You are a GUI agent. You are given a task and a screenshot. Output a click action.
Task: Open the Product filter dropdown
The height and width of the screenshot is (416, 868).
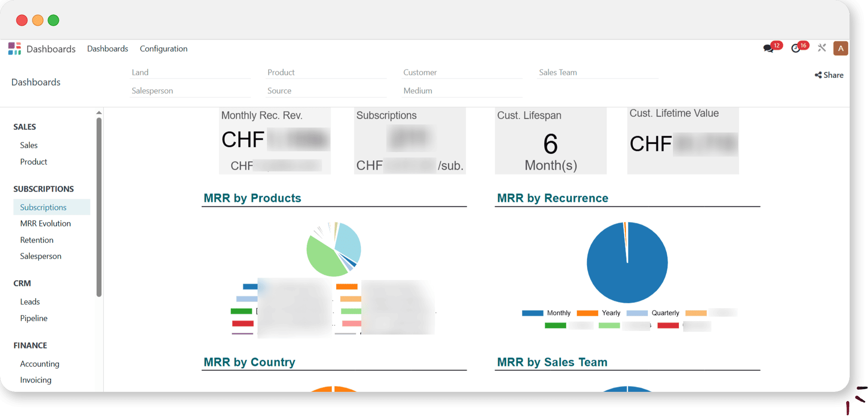coord(325,73)
